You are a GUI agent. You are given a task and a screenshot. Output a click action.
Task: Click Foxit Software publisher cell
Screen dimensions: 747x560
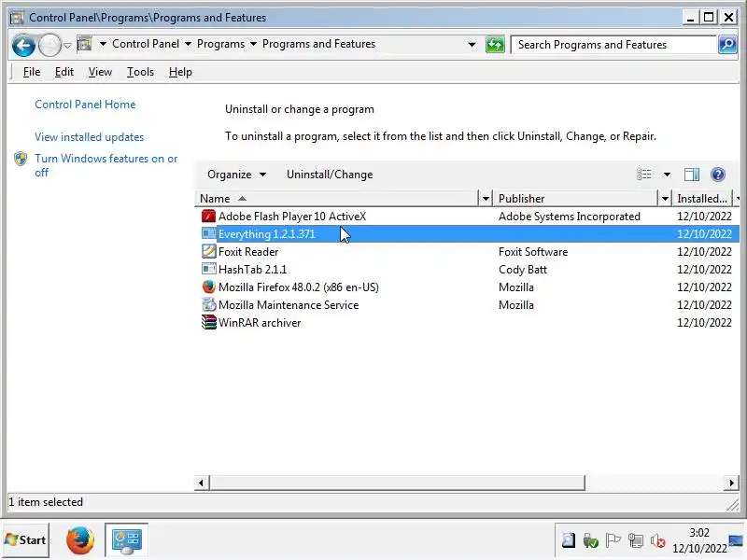tap(533, 252)
